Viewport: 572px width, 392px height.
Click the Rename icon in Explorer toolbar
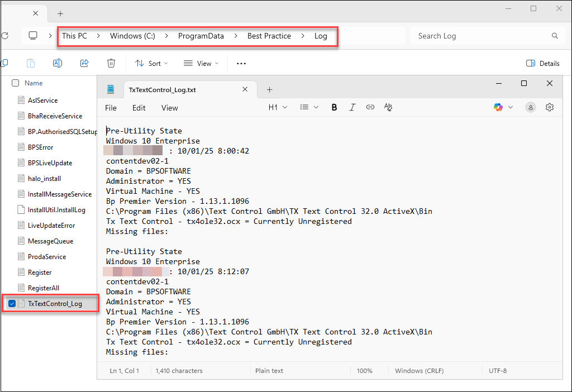click(x=57, y=64)
